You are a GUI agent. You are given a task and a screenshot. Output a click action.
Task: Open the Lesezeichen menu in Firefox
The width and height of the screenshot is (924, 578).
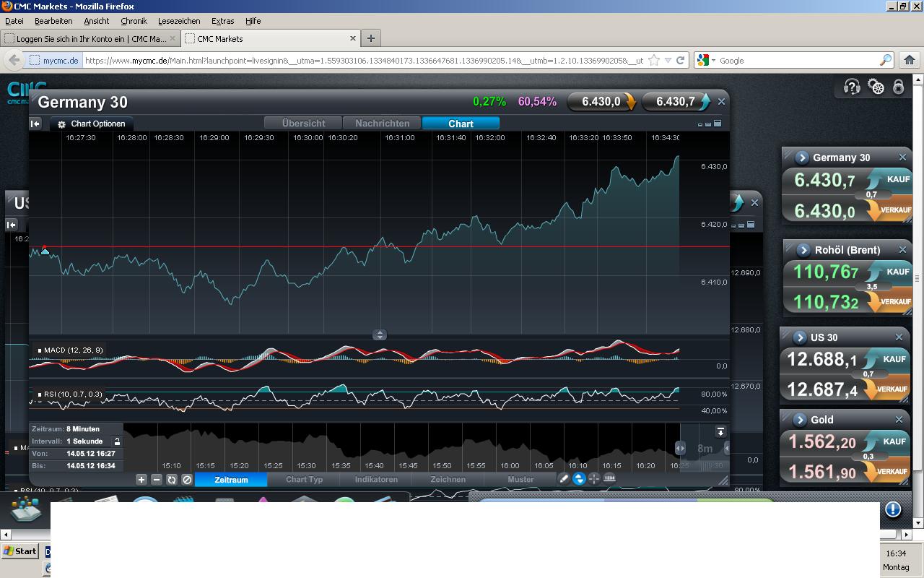[179, 21]
